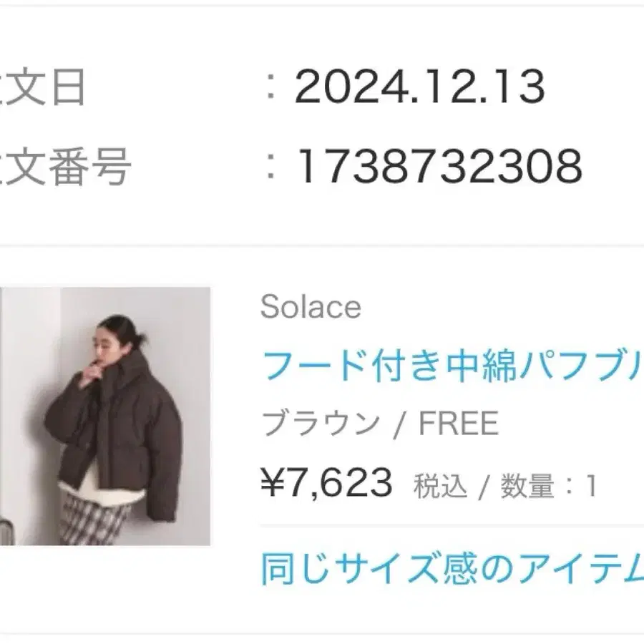The image size is (644, 644).
Task: Click the 注文番号 order number label
Action: tap(66, 167)
